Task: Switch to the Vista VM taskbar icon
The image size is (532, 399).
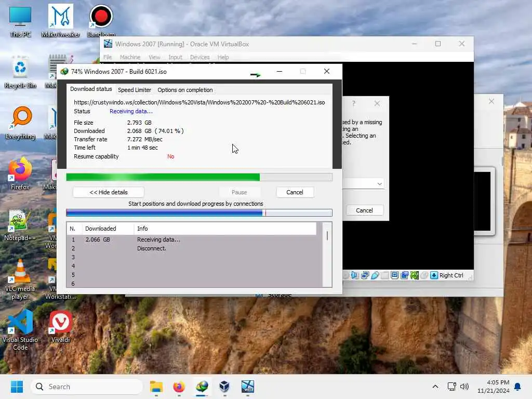Action: tap(248, 387)
